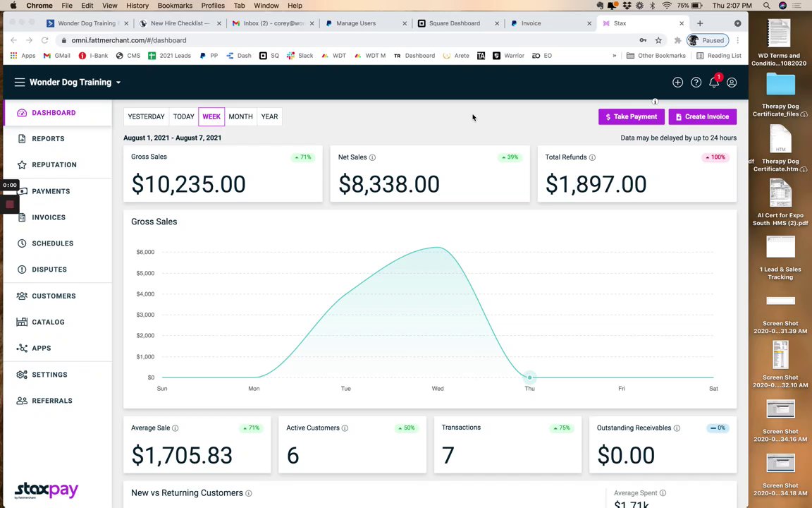Open Invoices in sidebar

[x=58, y=217]
